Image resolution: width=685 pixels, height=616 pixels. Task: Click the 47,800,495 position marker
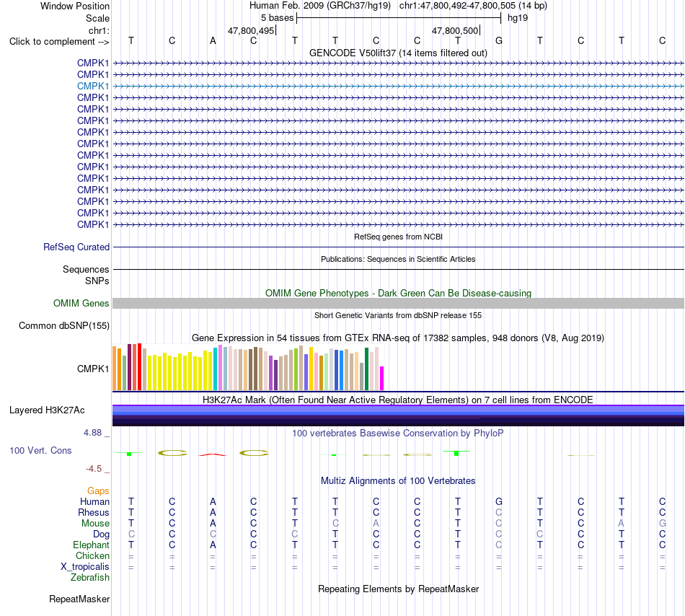click(x=251, y=30)
